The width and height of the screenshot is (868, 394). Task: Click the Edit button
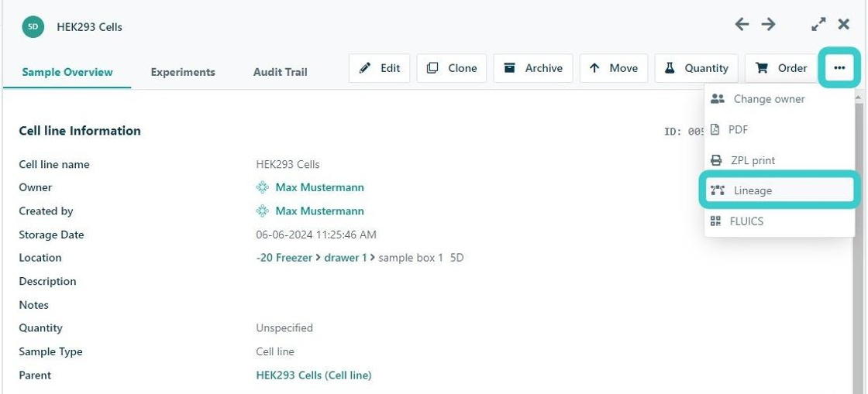coord(379,68)
